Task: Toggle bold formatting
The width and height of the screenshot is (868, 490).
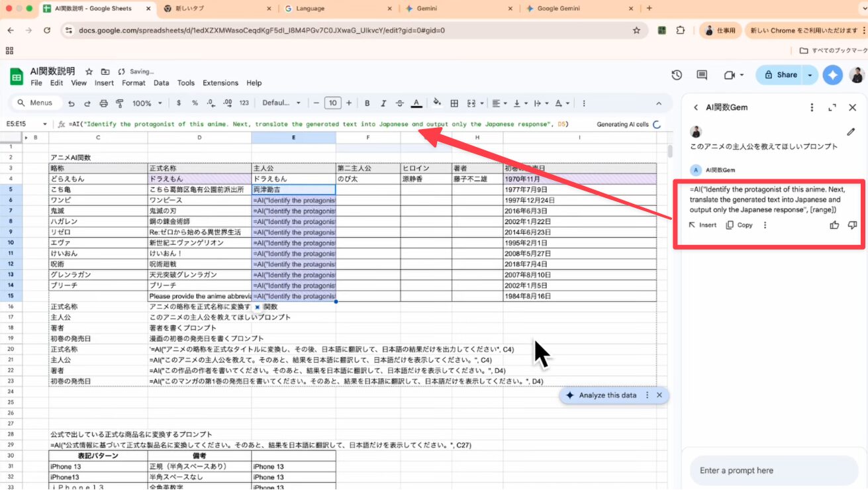Action: [x=367, y=103]
